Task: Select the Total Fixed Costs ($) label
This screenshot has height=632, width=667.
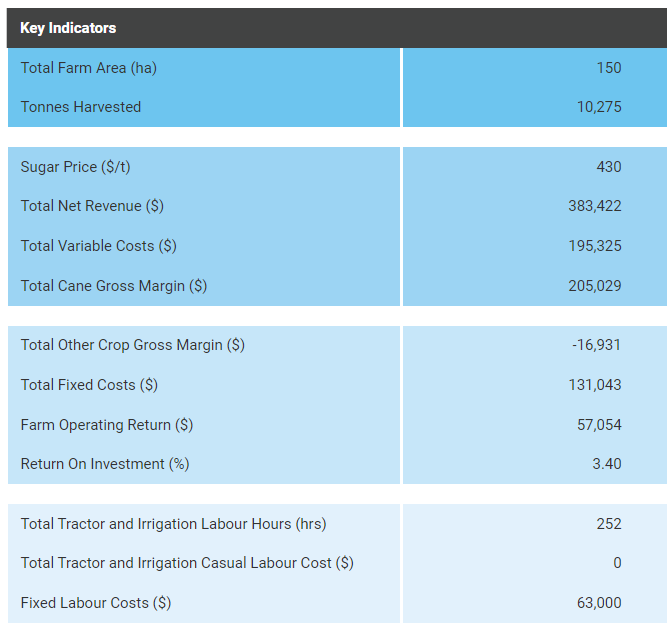Action: 89,385
